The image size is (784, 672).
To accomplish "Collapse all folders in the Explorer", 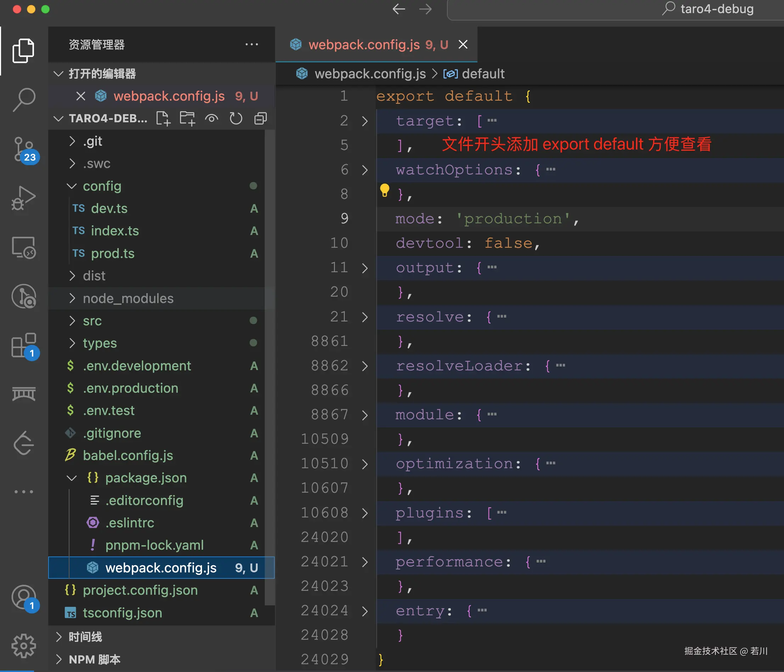I will (x=260, y=118).
